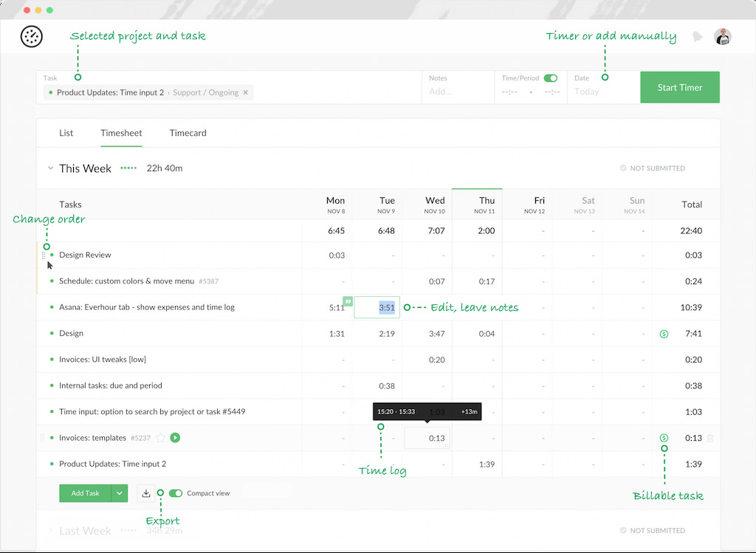Click the drag handle beside Design Review
Viewport: 756px width, 553px height.
(x=43, y=255)
